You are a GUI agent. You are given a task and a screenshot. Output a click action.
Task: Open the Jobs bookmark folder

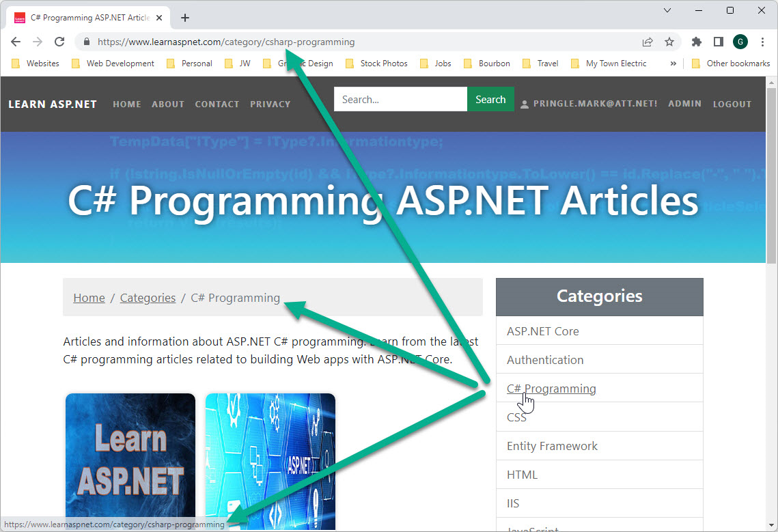tap(436, 64)
